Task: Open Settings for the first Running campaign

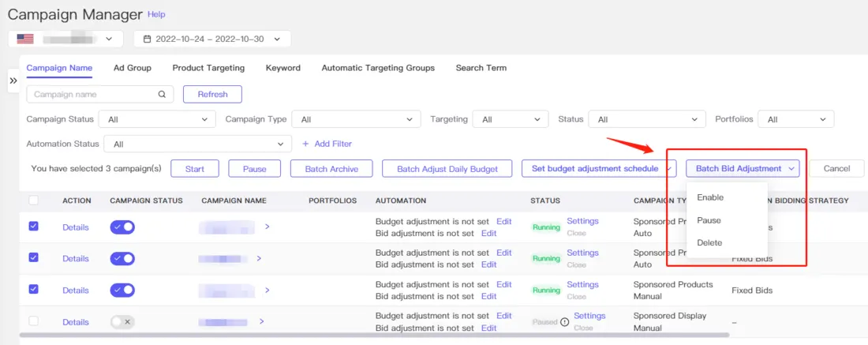Action: pyautogui.click(x=583, y=220)
